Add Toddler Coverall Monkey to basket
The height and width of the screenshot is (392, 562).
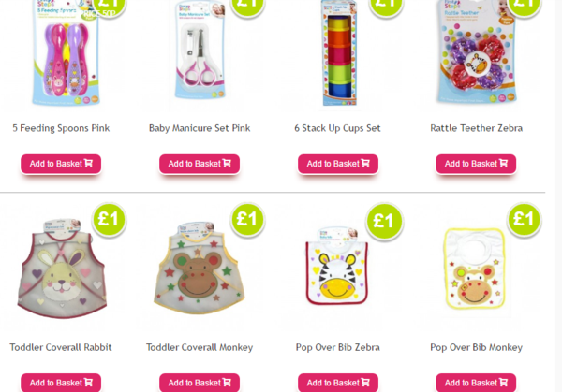[x=200, y=383]
